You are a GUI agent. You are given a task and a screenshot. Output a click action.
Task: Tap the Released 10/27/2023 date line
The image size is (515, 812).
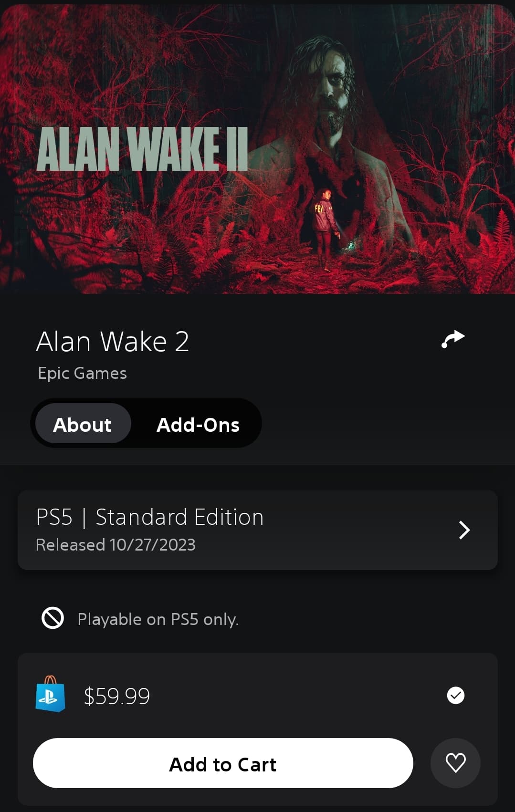(116, 545)
